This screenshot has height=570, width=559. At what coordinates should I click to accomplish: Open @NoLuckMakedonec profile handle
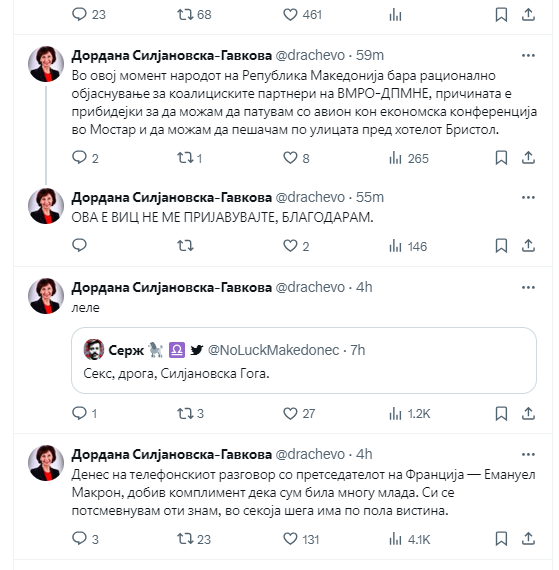pos(273,350)
